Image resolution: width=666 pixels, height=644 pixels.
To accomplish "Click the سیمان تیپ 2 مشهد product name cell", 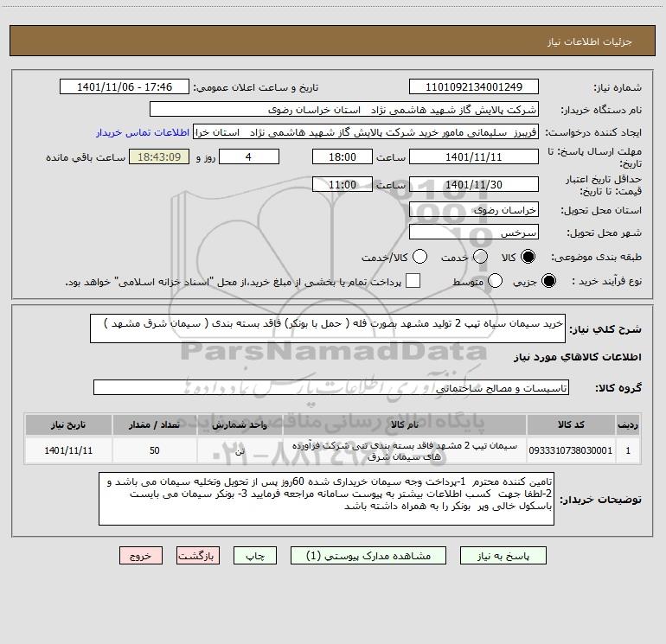I will tap(405, 450).
